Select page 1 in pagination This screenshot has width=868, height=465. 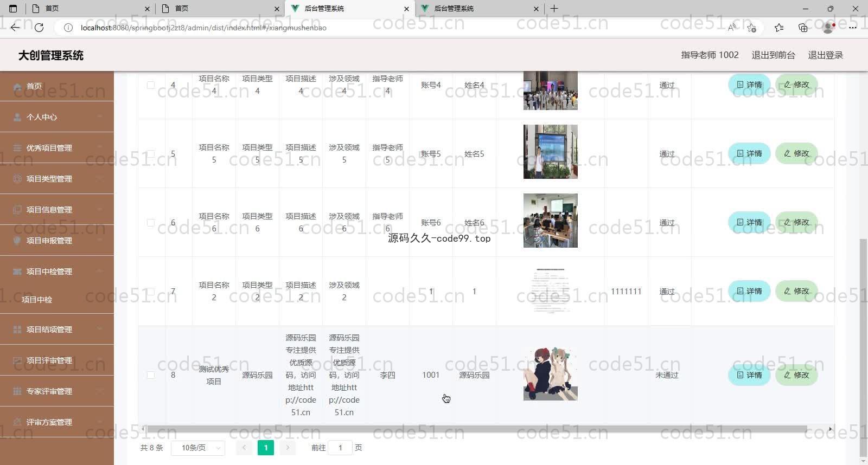pos(266,448)
